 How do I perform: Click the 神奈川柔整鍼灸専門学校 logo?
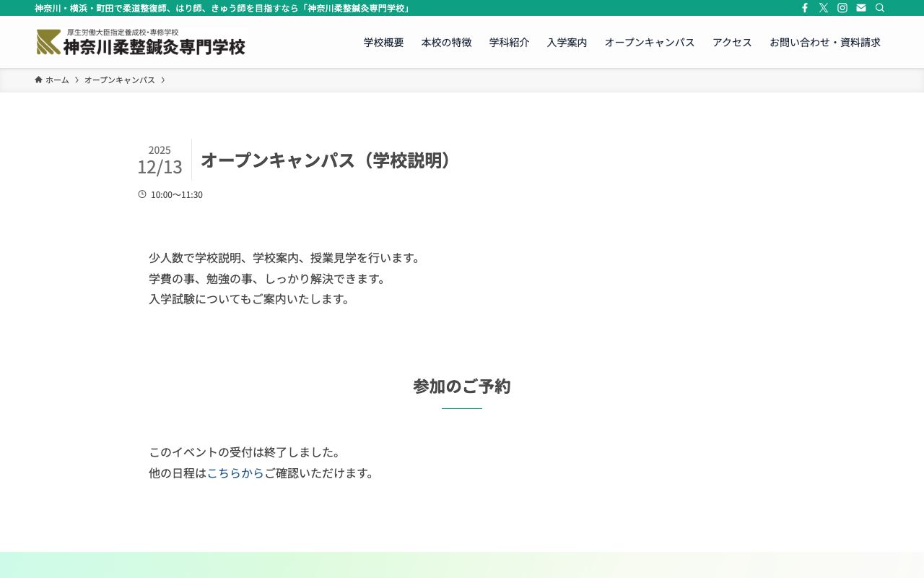click(141, 42)
